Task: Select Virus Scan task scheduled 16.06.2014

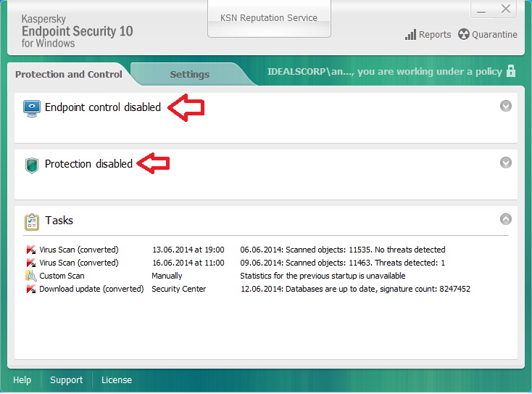Action: [79, 263]
